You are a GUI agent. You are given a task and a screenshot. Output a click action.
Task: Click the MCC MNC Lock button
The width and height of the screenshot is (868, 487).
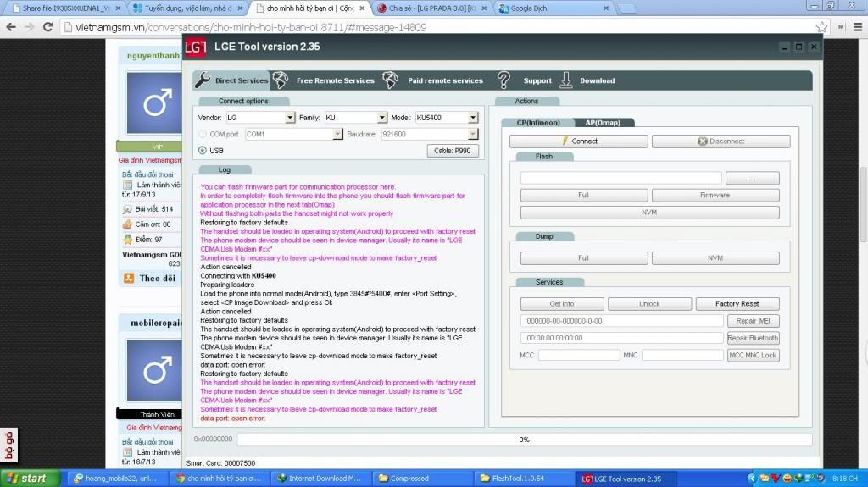753,355
